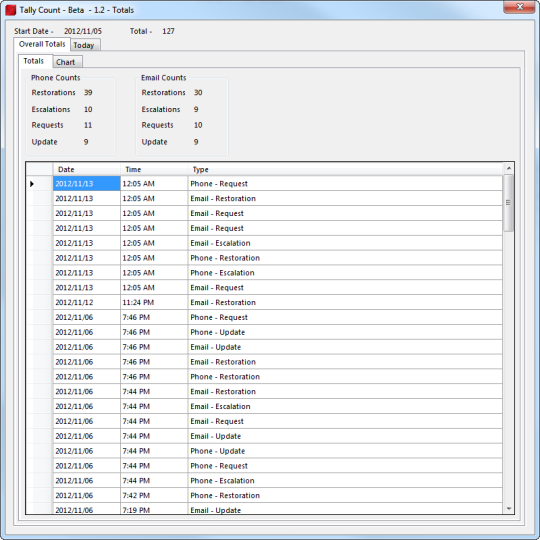Click the current row arrow indicator
Screen dimensions: 540x540
(x=32, y=184)
